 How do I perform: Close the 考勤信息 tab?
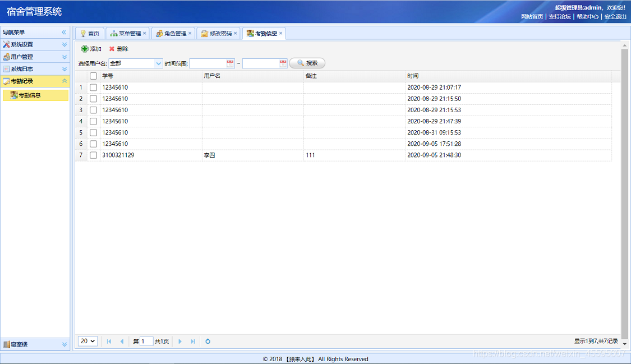(x=281, y=33)
